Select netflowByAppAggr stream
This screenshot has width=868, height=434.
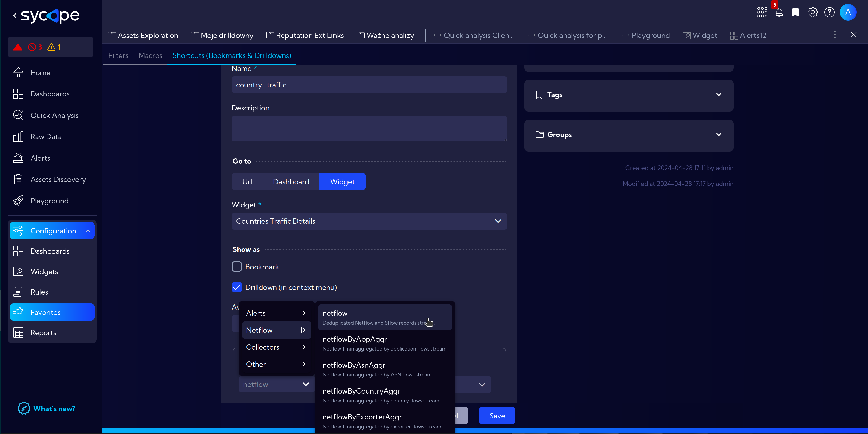385,343
